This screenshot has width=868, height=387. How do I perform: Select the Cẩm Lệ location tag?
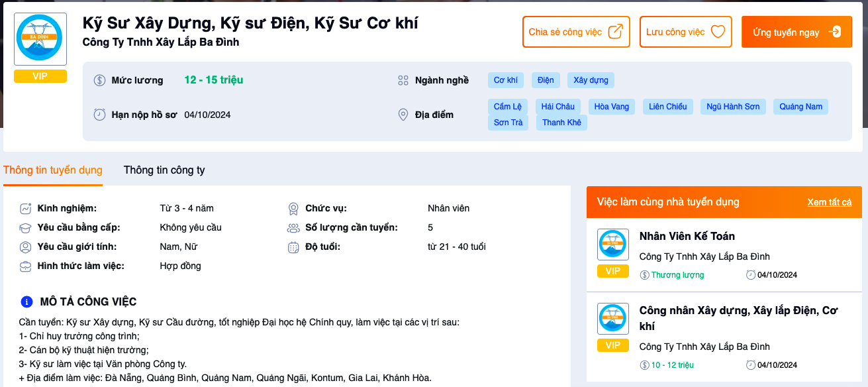coord(508,107)
